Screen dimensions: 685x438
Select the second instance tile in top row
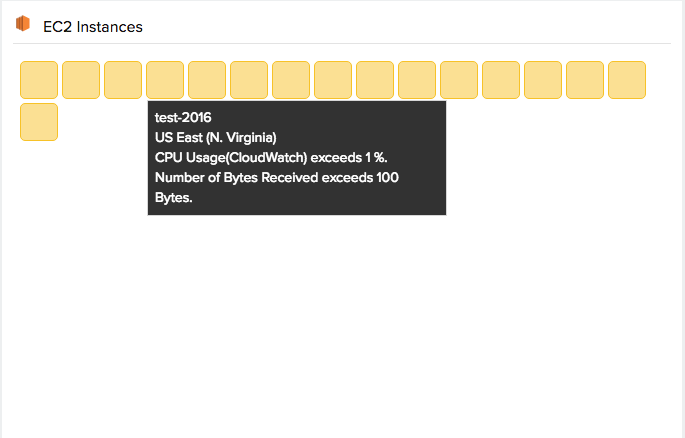click(x=81, y=80)
